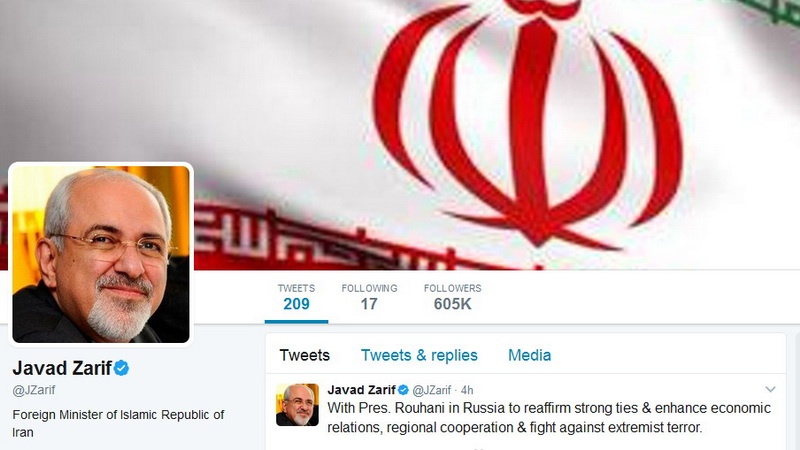Image resolution: width=800 pixels, height=450 pixels.
Task: View the 209 tweets count
Action: tap(296, 297)
